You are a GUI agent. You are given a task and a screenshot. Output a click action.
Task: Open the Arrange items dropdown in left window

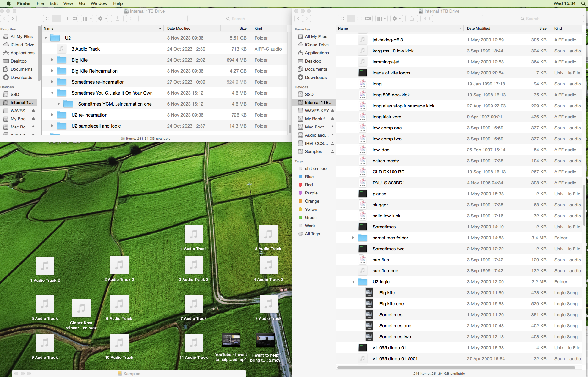[x=87, y=19]
